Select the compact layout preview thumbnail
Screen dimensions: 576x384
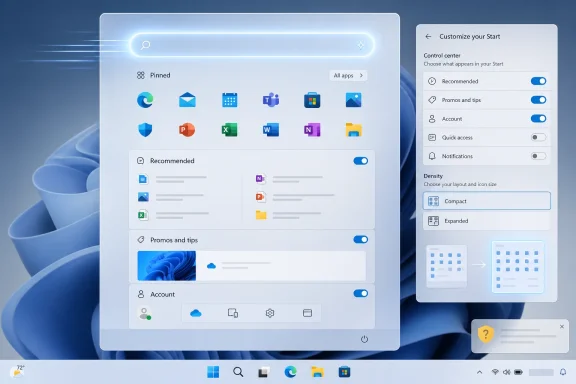coord(446,266)
